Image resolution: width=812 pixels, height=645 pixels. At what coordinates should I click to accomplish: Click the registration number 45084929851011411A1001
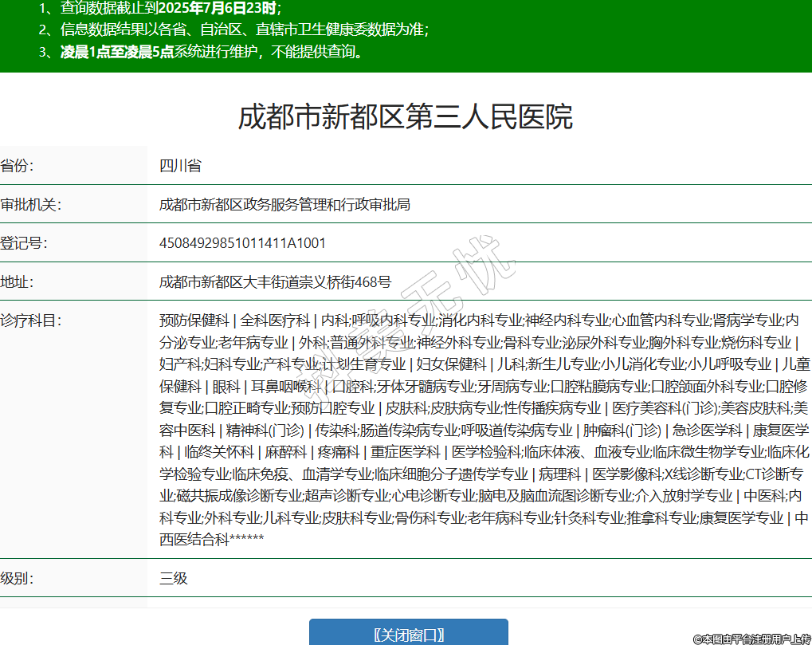242,243
